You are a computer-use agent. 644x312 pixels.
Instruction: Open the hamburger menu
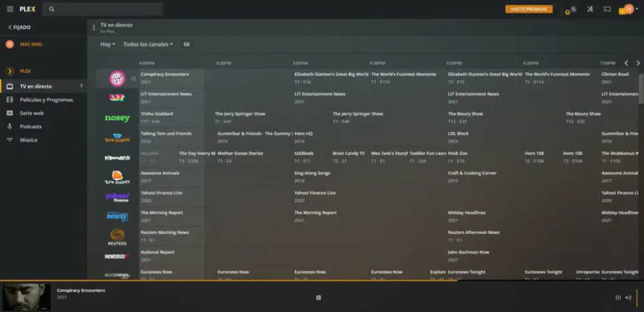(10, 9)
